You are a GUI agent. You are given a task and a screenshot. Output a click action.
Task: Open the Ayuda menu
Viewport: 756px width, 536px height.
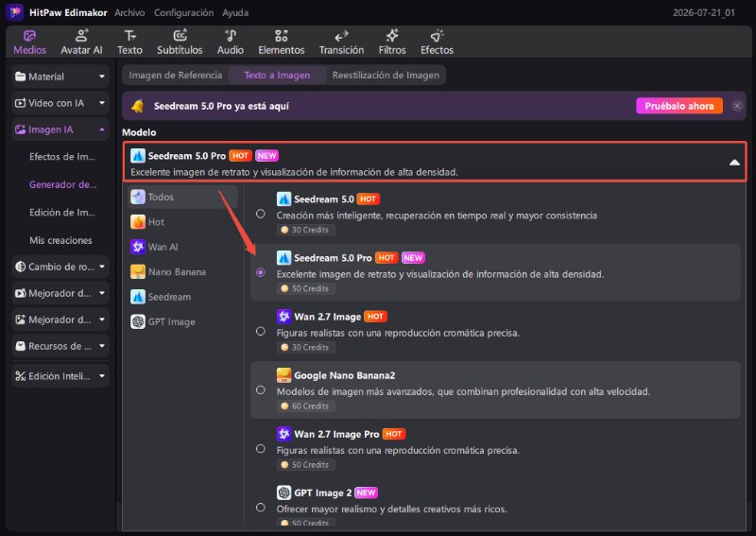click(x=235, y=13)
